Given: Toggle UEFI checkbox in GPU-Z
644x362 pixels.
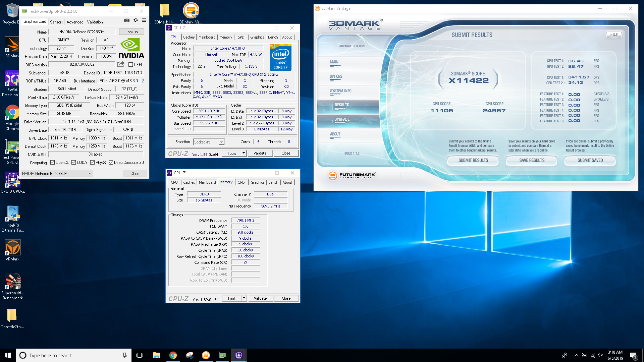Looking at the screenshot, I should (x=131, y=65).
